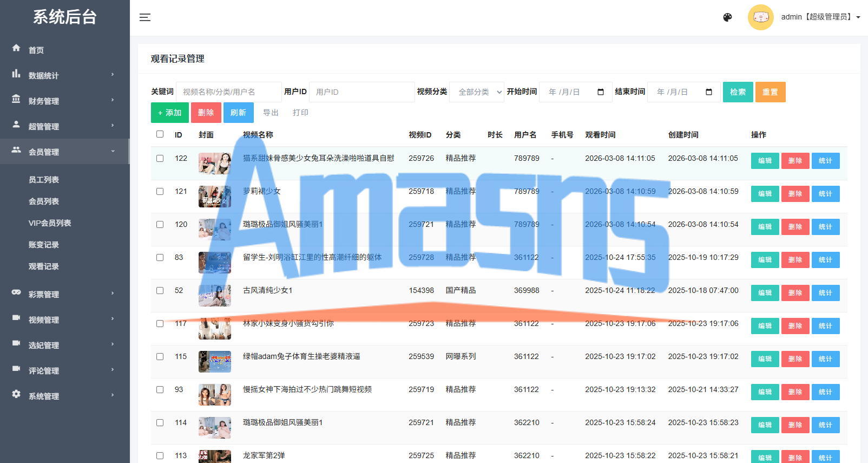Expand the 系统管理 sidebar chevron

pos(113,395)
